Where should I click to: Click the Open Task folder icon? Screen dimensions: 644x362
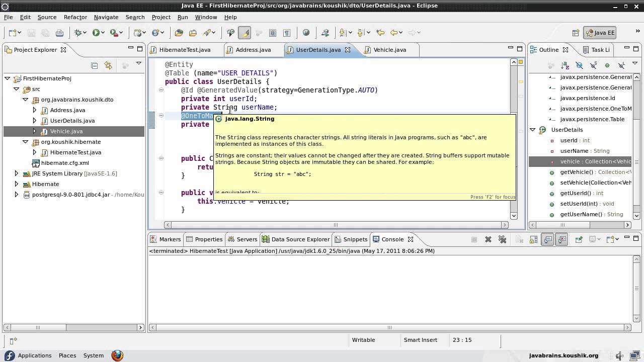point(193,33)
